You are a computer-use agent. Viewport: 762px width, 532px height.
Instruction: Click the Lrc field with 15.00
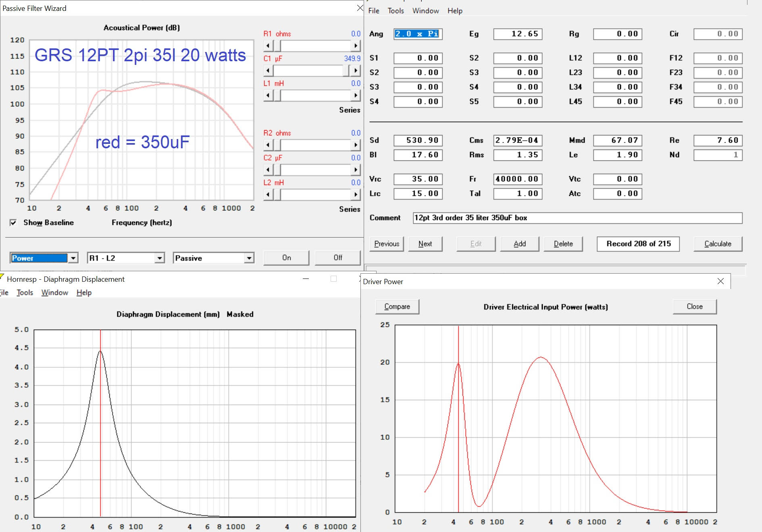(x=418, y=193)
